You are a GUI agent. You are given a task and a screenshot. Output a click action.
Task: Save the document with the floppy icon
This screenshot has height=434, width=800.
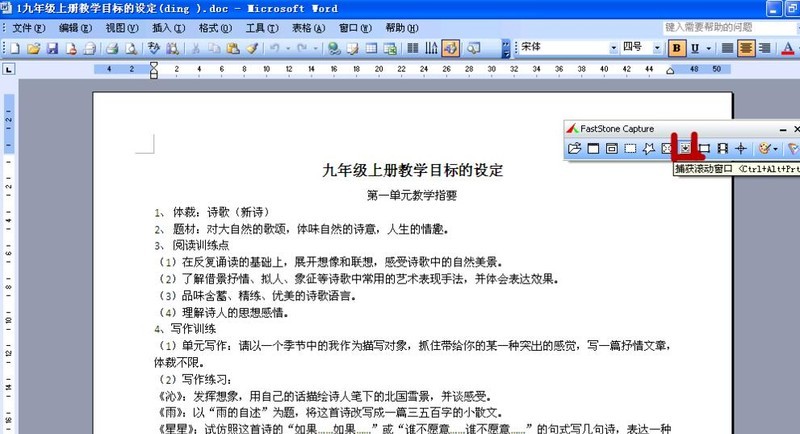52,48
